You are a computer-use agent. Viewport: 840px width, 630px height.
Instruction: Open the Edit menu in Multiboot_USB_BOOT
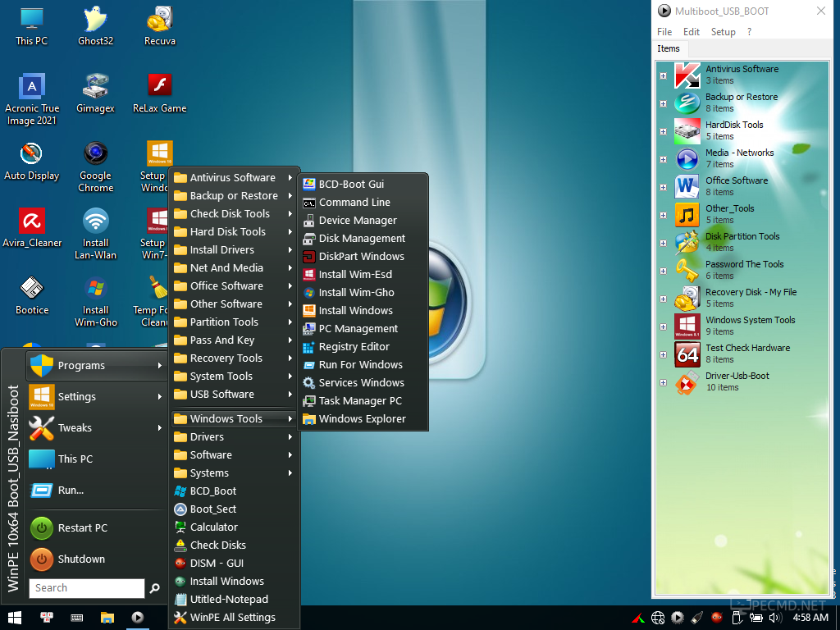click(x=691, y=32)
